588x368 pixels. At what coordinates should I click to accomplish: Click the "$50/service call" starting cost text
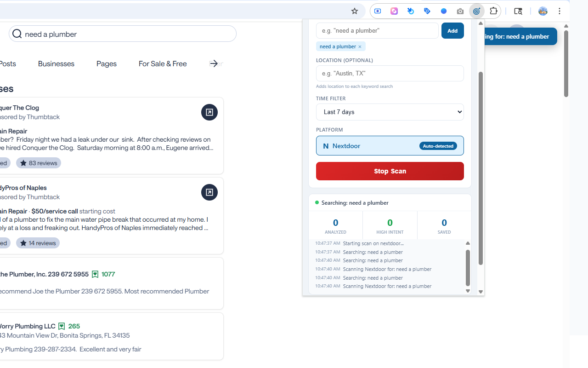coord(55,211)
